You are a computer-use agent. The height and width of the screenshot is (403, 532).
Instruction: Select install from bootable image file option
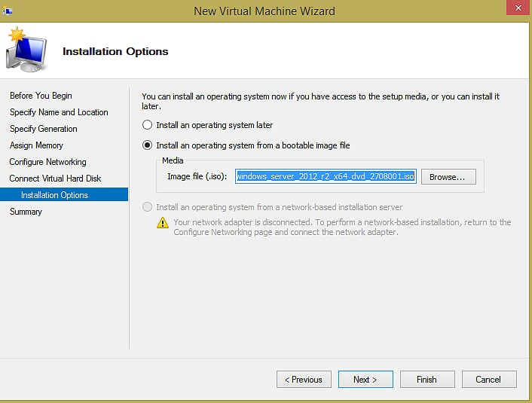148,145
